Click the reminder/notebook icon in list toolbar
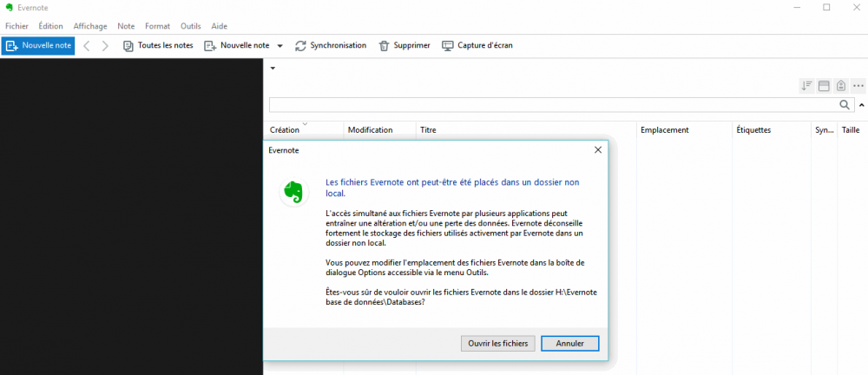The height and width of the screenshot is (375, 868). (x=841, y=86)
